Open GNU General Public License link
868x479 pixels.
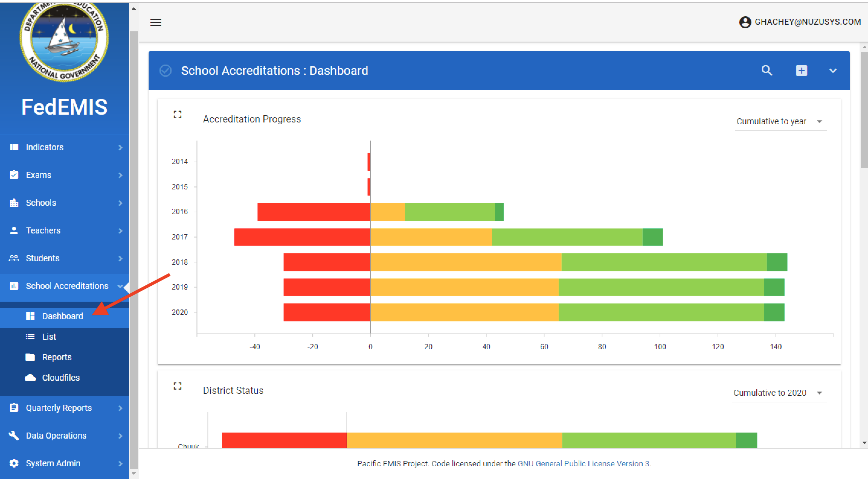[x=583, y=464]
